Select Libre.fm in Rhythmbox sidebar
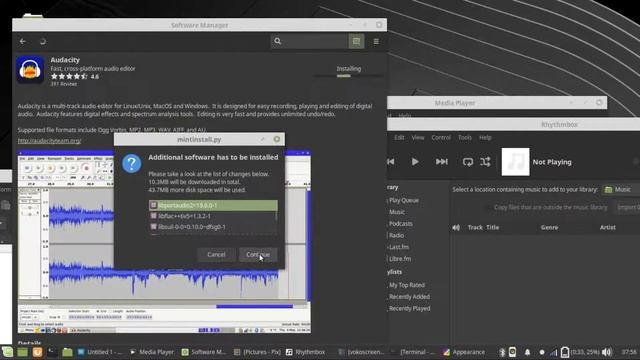 [x=400, y=259]
